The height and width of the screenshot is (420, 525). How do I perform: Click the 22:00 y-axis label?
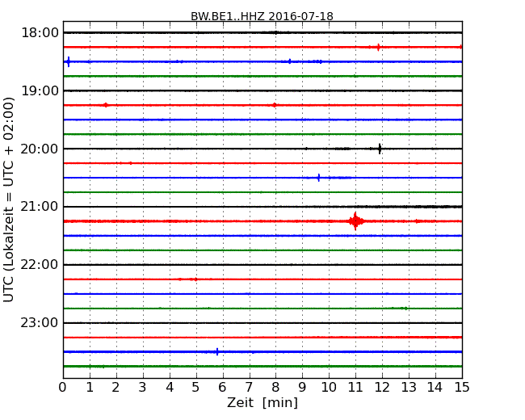[x=40, y=265]
